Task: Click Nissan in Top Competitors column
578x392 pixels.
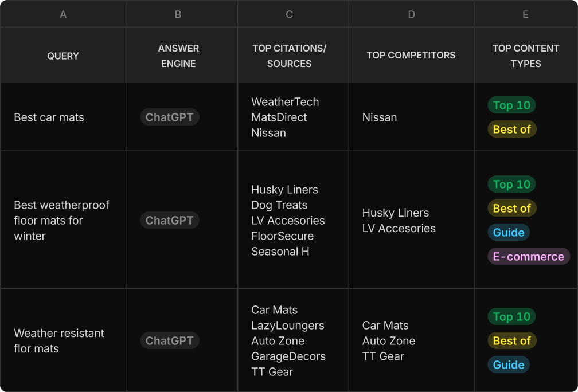Action: tap(380, 117)
